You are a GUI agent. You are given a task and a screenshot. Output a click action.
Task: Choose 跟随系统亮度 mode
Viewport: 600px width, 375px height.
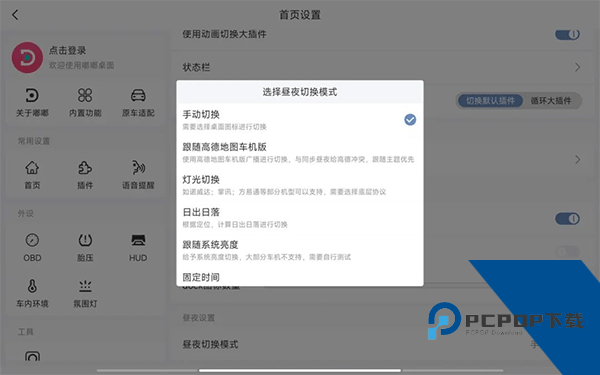[x=300, y=250]
